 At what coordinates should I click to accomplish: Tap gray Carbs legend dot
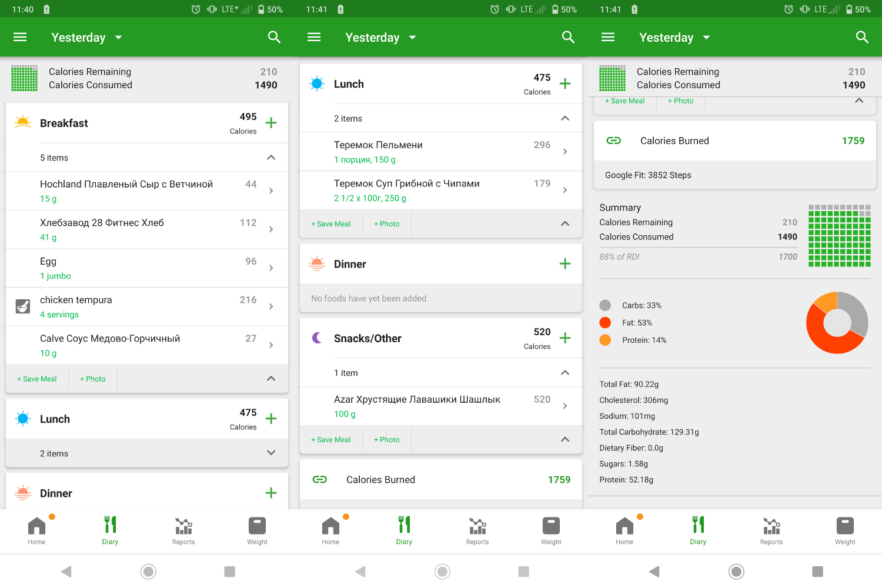[x=605, y=305]
